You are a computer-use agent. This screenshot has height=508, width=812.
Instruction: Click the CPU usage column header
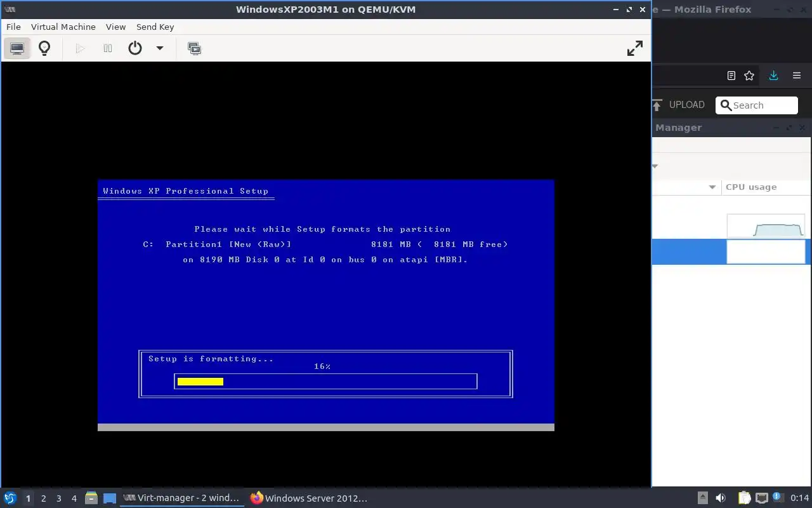751,187
